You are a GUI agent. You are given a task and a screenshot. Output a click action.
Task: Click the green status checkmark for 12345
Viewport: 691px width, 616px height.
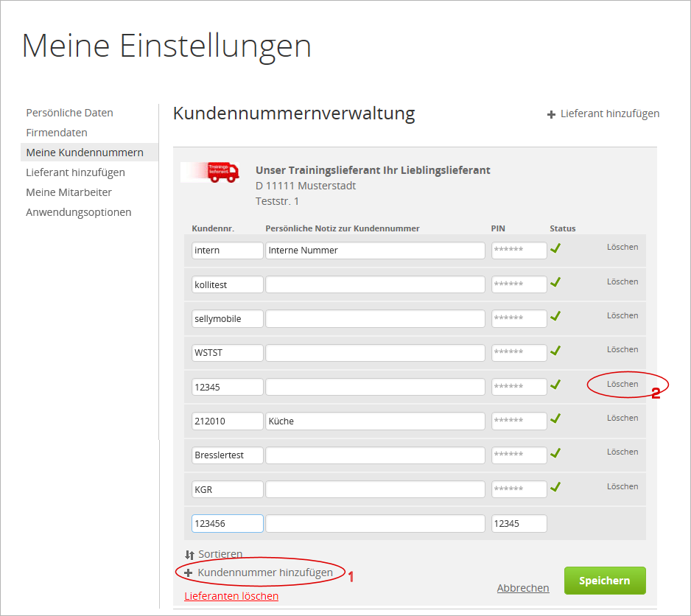(556, 383)
